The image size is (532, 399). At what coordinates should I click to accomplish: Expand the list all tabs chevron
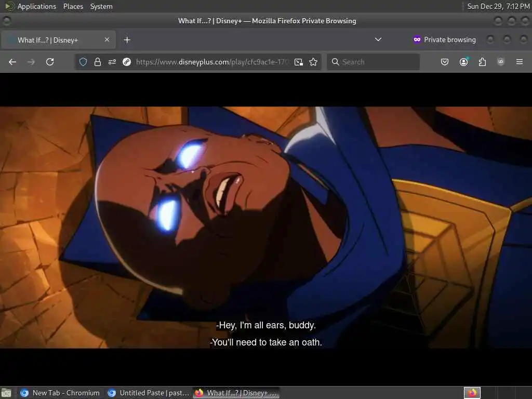click(x=378, y=39)
